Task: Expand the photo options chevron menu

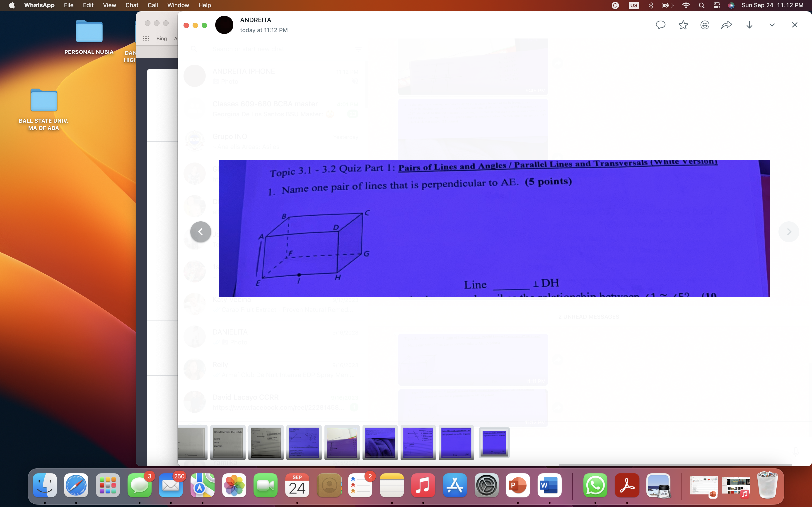Action: 771,24
